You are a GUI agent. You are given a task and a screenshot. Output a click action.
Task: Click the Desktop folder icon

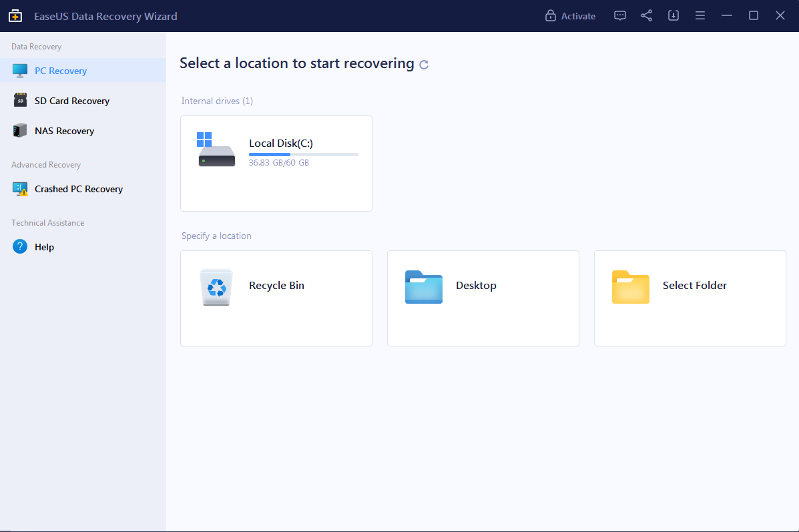(423, 286)
